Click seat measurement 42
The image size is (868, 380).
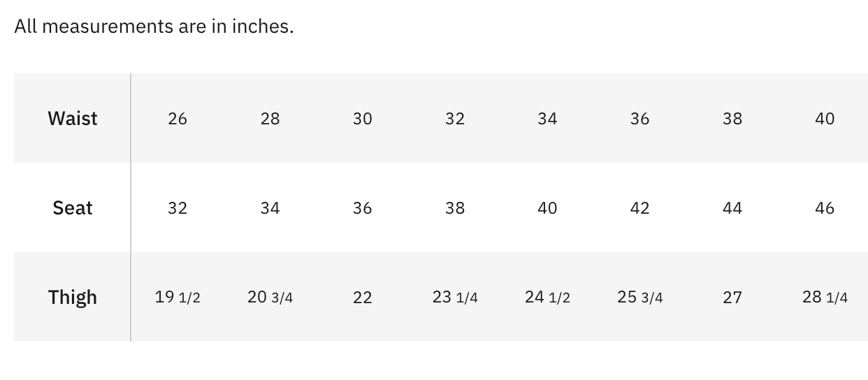point(639,208)
